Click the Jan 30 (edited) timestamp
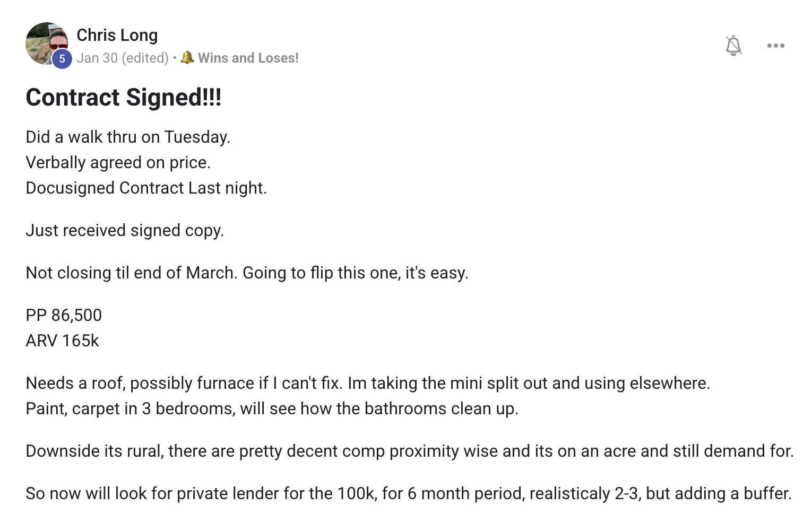 (x=122, y=58)
